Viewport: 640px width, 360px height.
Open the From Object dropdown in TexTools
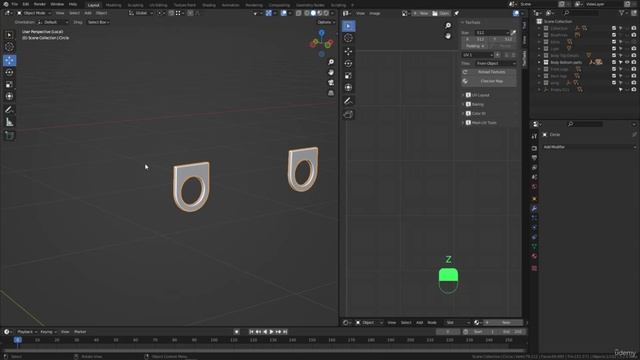(496, 63)
